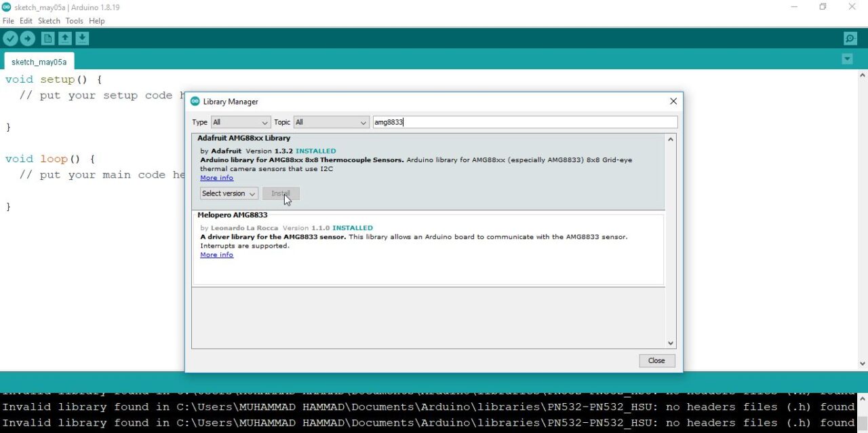Close Library Manager with the X icon
This screenshot has width=868, height=433.
(673, 101)
